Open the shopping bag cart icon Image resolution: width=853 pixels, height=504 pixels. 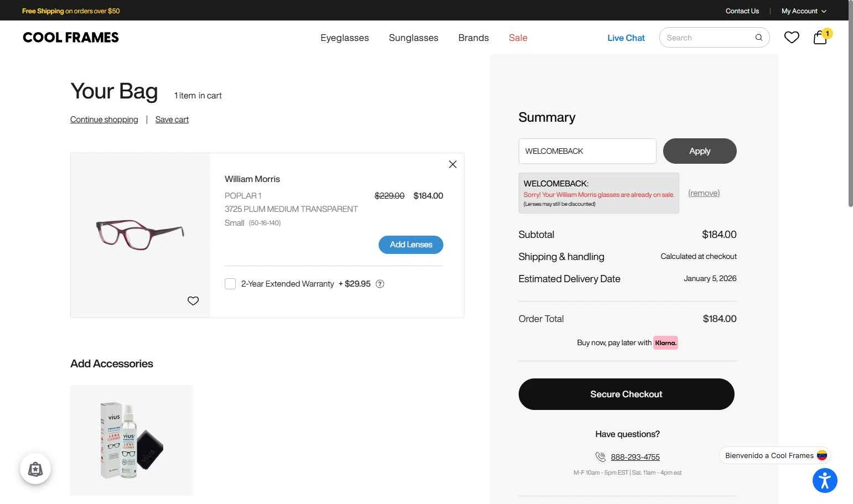coord(820,37)
